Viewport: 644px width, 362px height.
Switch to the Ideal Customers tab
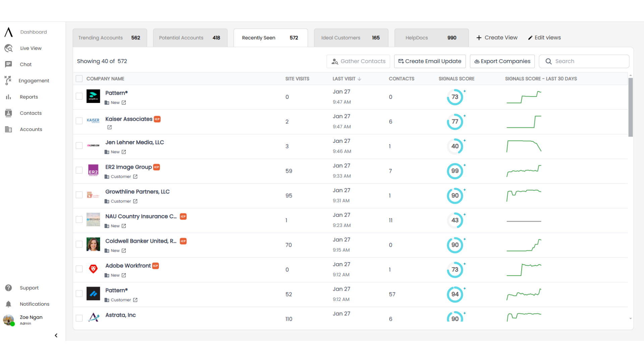pyautogui.click(x=340, y=38)
